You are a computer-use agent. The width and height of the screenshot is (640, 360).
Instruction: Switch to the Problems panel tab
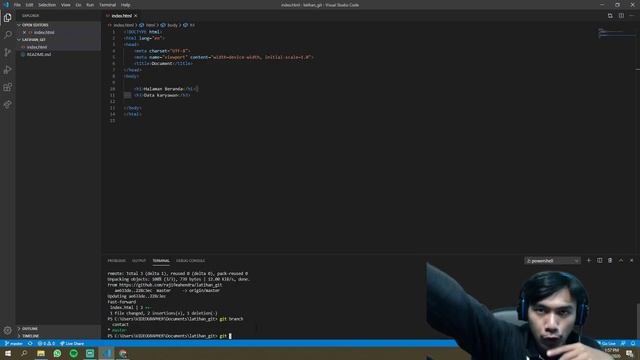coord(116,260)
